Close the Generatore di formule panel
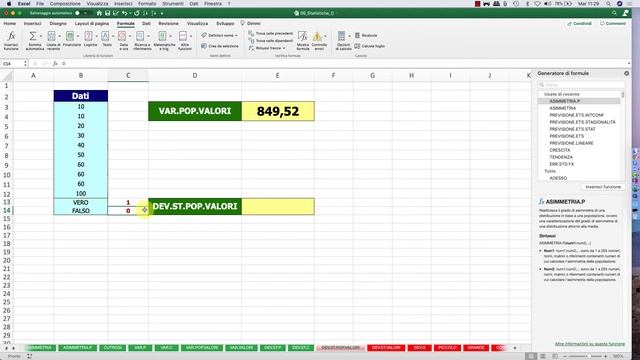Screen dimensions: 640x360 coord(627,73)
